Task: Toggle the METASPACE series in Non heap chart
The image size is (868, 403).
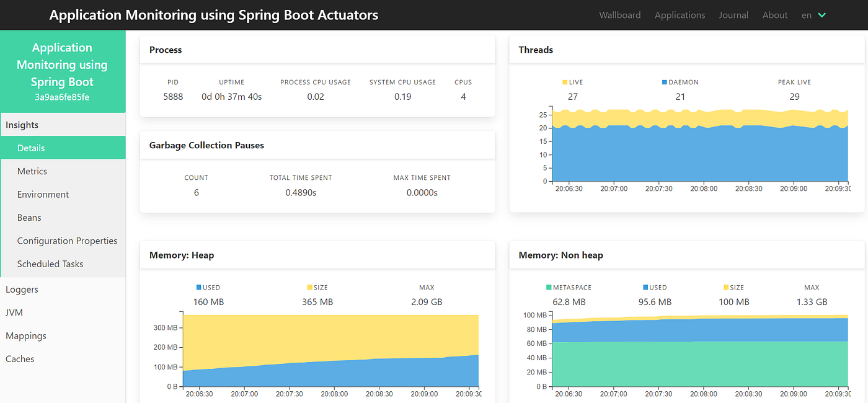Action: [x=568, y=287]
